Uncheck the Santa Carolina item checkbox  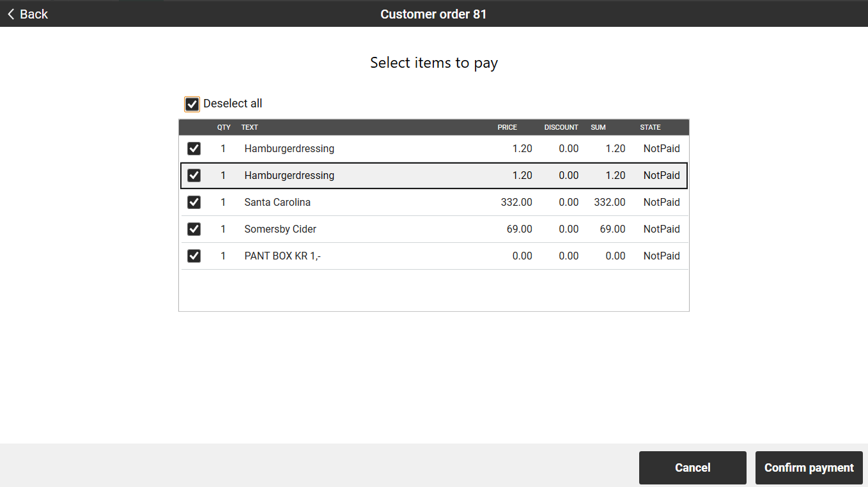tap(194, 203)
